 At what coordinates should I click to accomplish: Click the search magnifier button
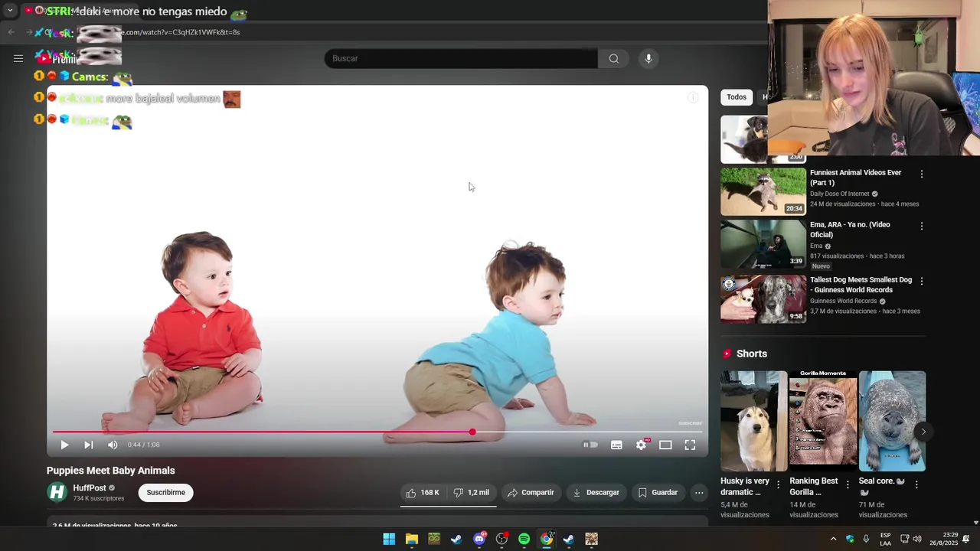coord(614,58)
